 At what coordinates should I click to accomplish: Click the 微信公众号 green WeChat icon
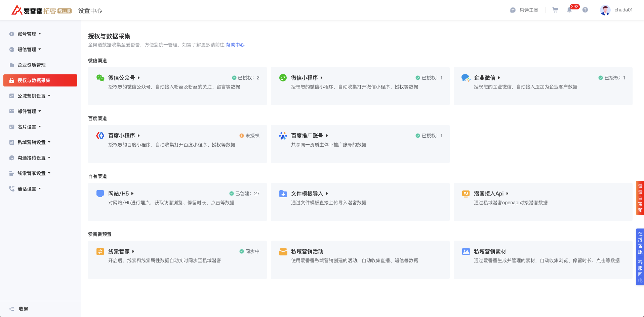pyautogui.click(x=100, y=78)
